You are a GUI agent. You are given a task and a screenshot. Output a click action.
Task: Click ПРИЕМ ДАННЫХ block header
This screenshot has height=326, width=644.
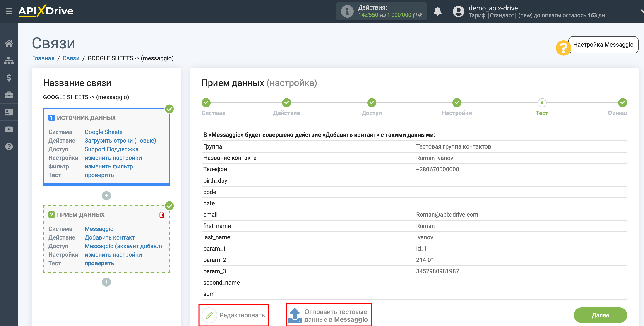coord(81,215)
